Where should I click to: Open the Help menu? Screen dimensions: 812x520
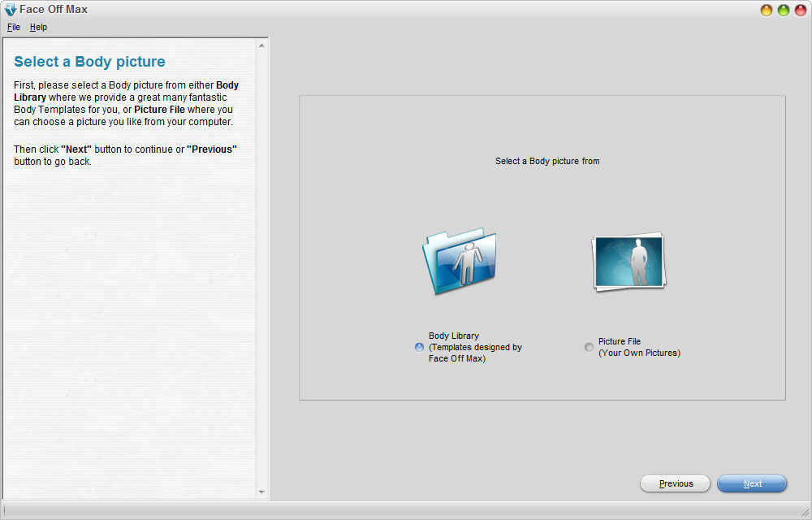(x=38, y=27)
